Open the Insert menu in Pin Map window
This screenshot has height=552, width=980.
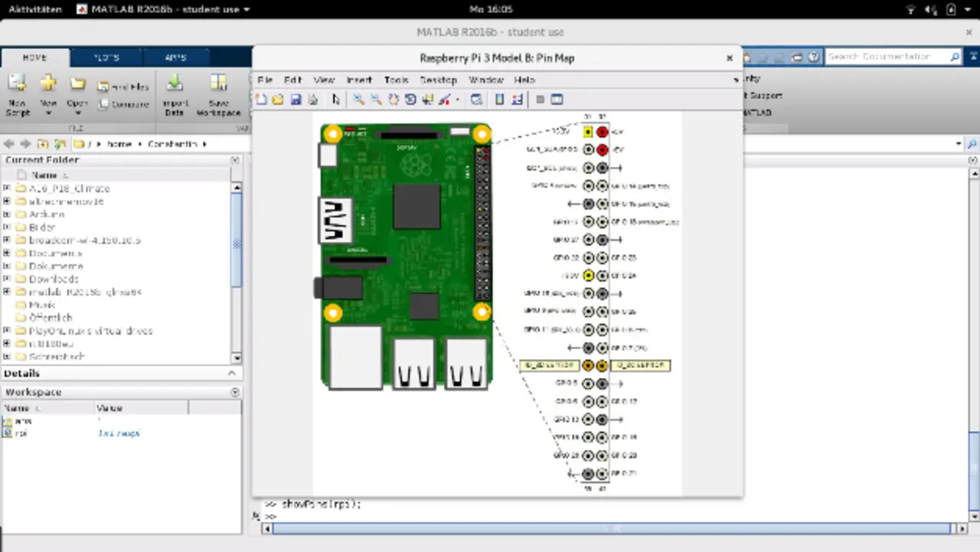coord(359,80)
